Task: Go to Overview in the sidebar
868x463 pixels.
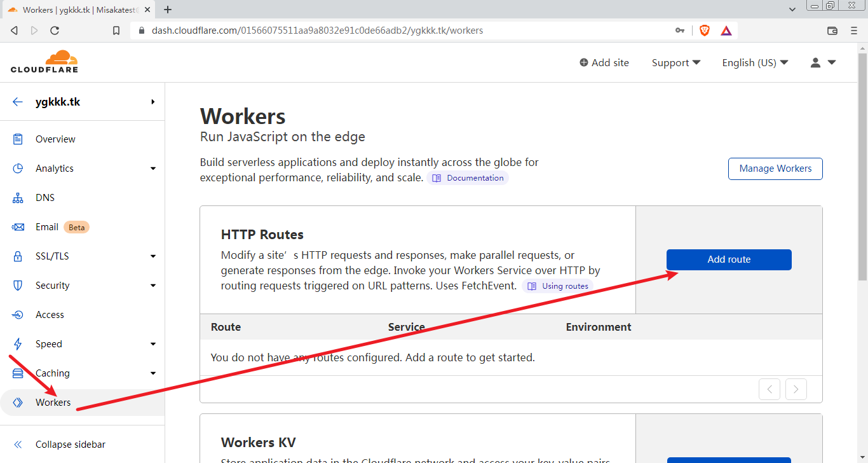Action: click(55, 139)
